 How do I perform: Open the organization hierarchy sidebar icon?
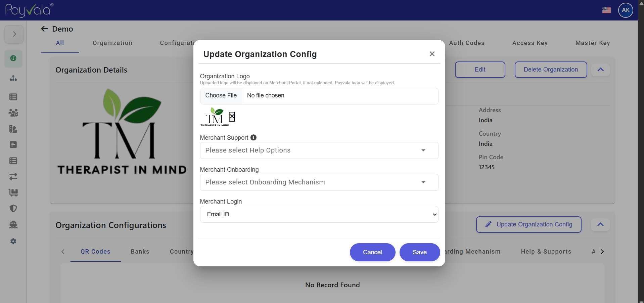[x=13, y=78]
